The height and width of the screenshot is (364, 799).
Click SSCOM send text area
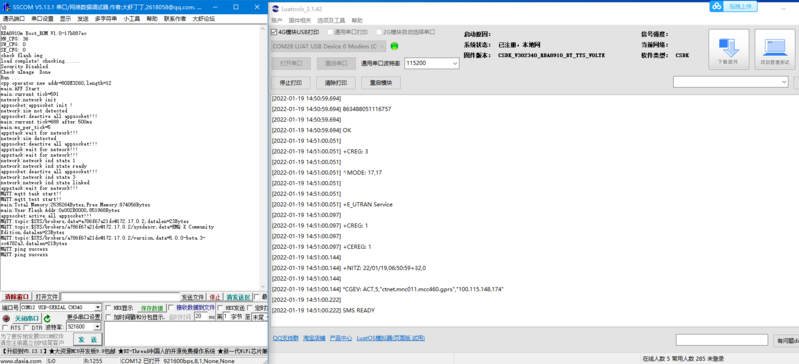[185, 334]
